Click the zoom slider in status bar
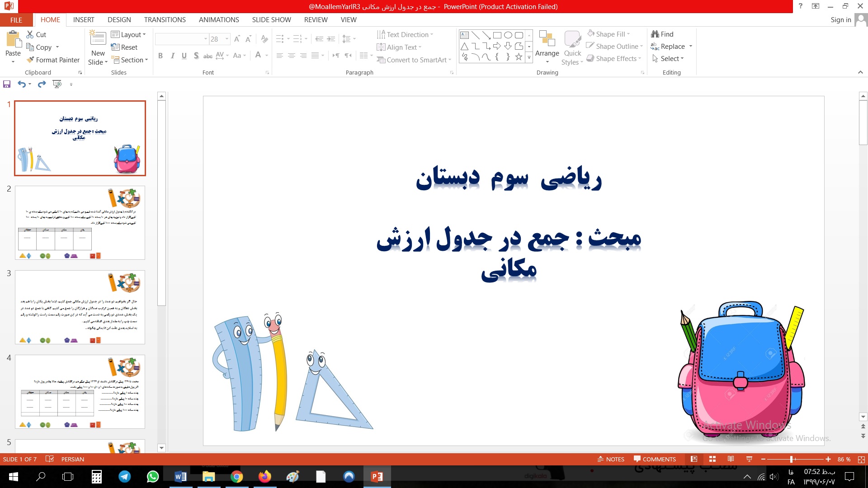Image resolution: width=868 pixels, height=488 pixels. click(x=791, y=459)
